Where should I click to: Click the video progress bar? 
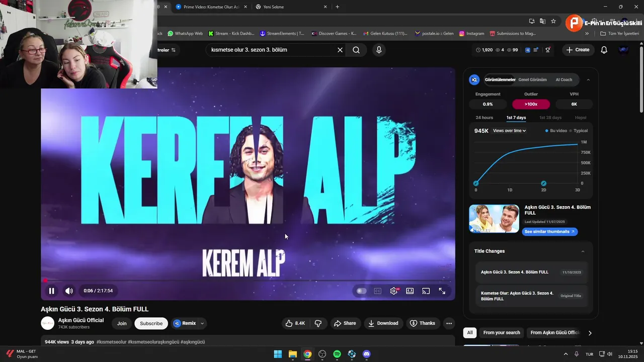pyautogui.click(x=248, y=281)
